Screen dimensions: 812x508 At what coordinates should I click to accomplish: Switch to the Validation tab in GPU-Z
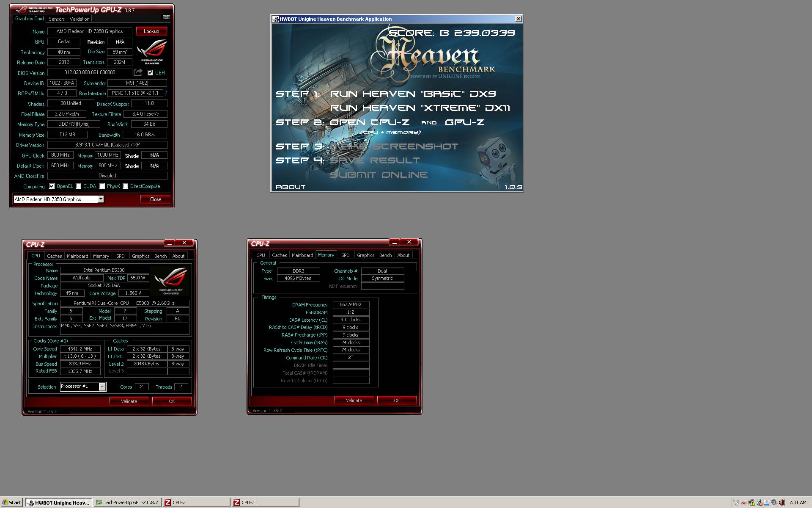pos(80,19)
